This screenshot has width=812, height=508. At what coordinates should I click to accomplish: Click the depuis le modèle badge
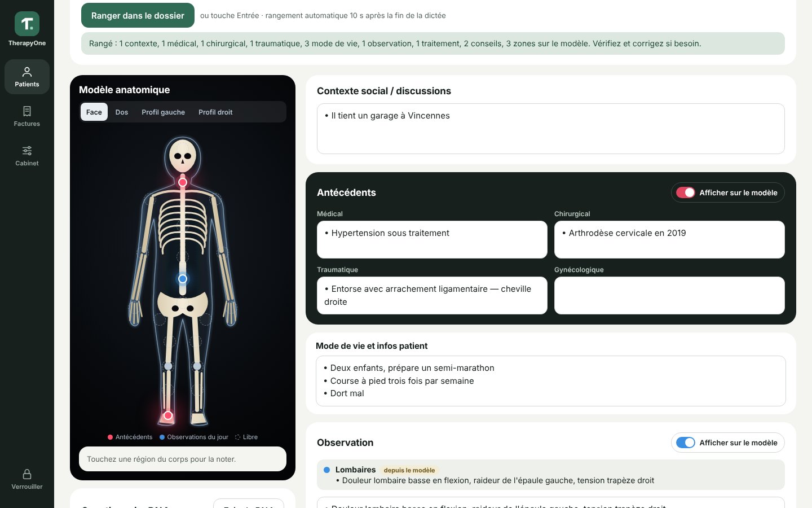pos(409,470)
